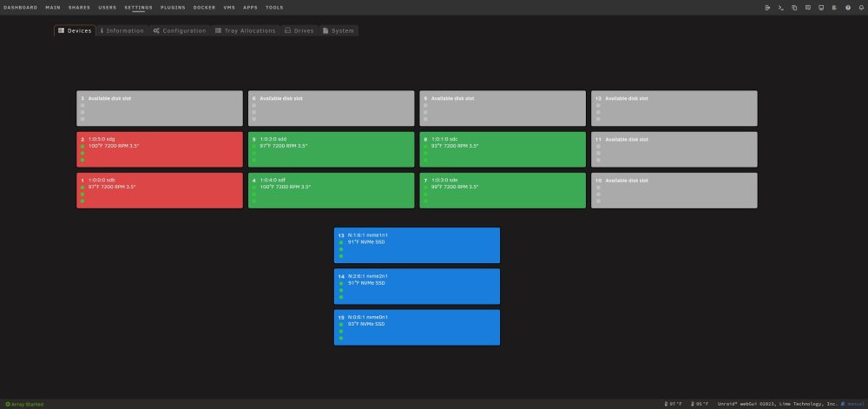This screenshot has width=868, height=409.
Task: Click 'Unraid webGui ©2023, Lime Technology' footer text
Action: (x=777, y=405)
